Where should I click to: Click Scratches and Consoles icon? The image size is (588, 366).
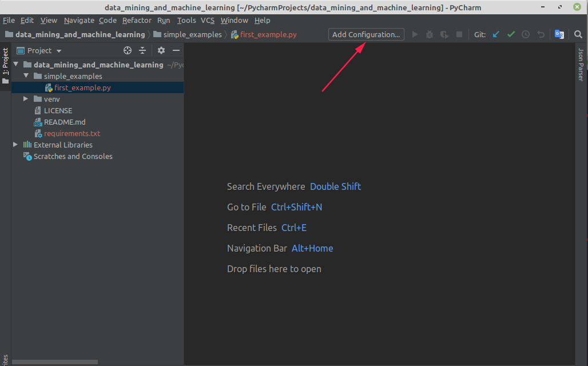[27, 156]
